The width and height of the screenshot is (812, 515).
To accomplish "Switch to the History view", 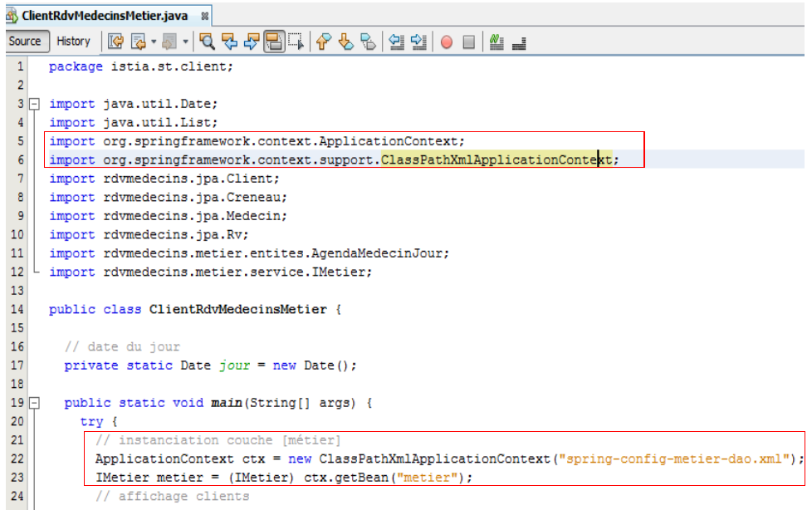I will tap(73, 41).
